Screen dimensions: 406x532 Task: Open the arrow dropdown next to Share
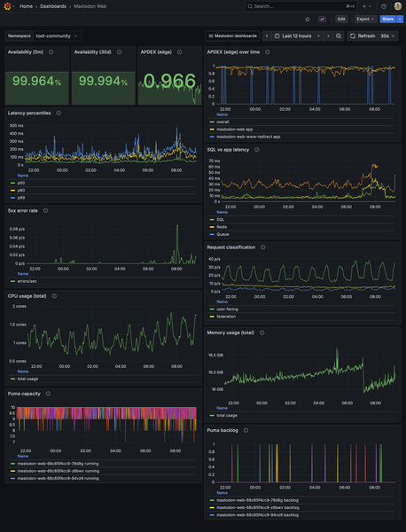point(400,19)
